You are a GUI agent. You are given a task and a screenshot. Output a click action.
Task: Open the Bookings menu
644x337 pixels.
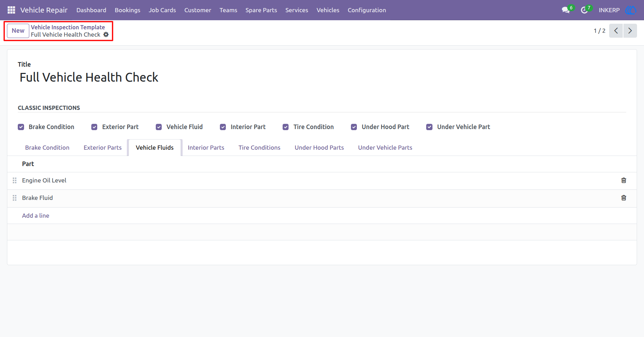click(x=128, y=10)
